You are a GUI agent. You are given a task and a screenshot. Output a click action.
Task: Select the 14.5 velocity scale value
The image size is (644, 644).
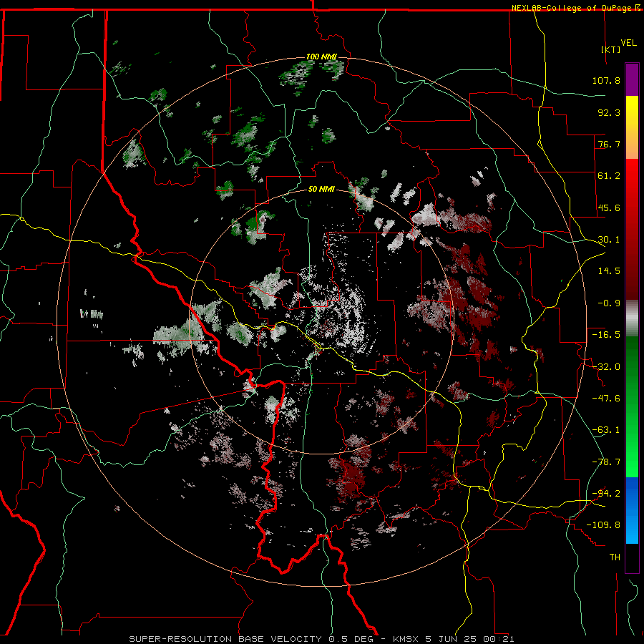click(609, 271)
